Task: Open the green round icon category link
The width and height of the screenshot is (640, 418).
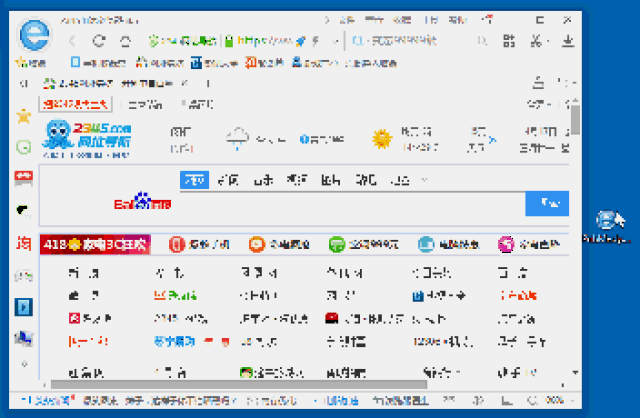Action: (x=363, y=245)
